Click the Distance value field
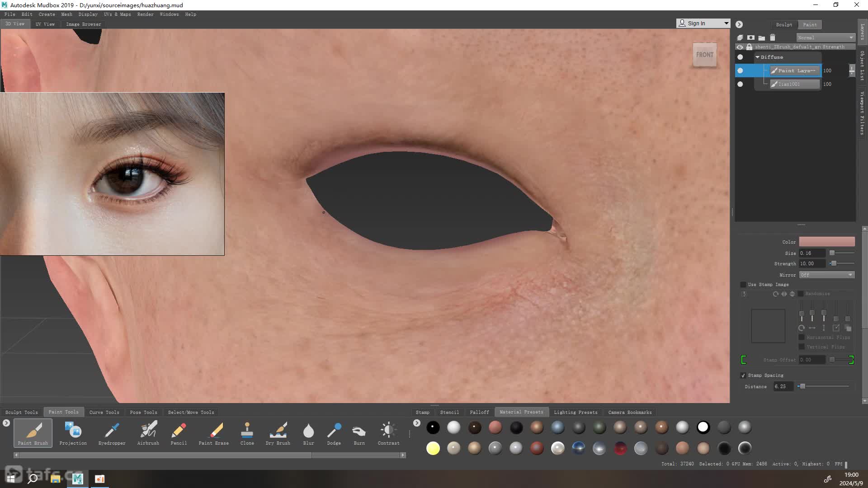 pyautogui.click(x=783, y=386)
